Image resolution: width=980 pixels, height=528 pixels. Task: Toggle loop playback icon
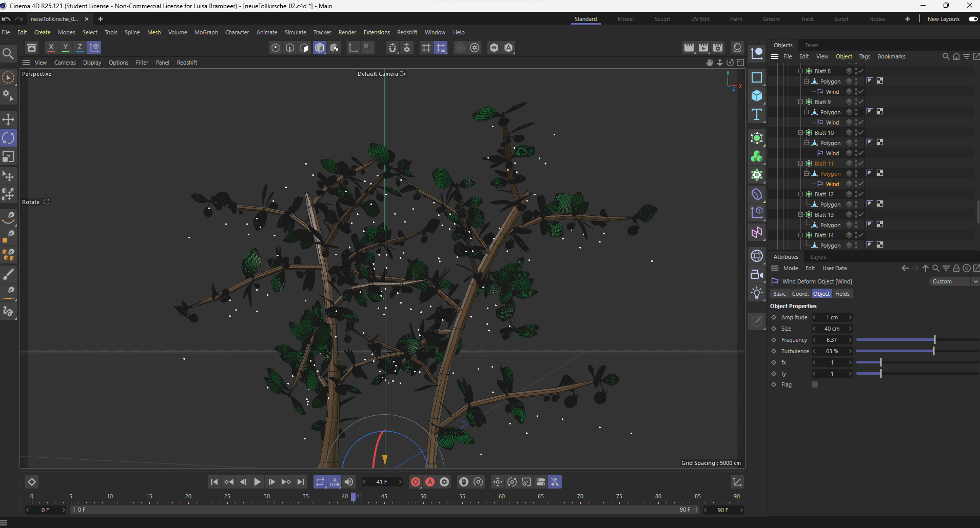320,482
